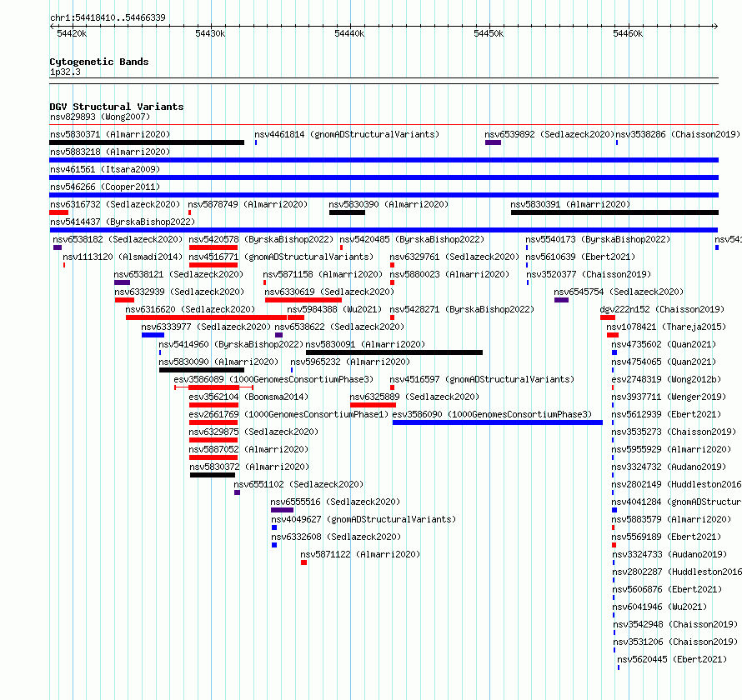742x700 pixels.
Task: Click nsv5414437 (ByrskaBishop2022) label
Action: [x=123, y=222]
